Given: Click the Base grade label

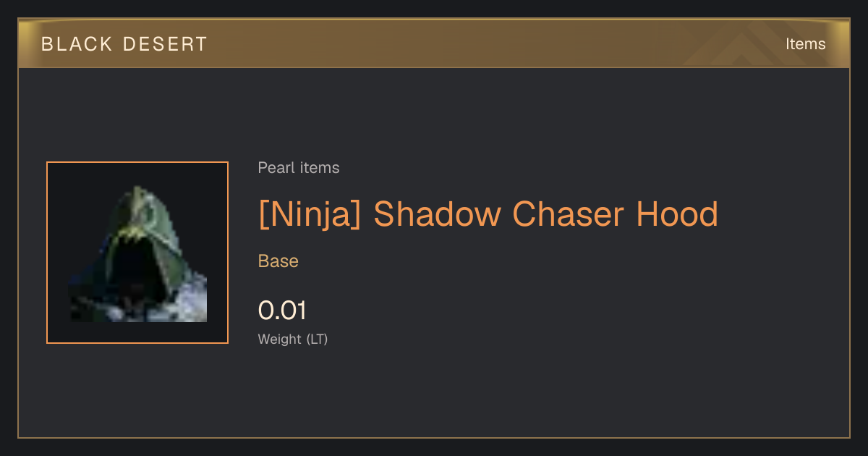Looking at the screenshot, I should click(x=278, y=261).
